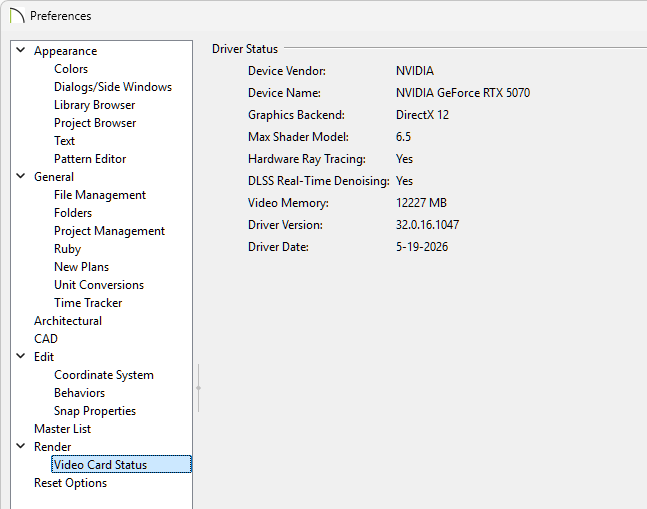Select Master List in the tree
The image size is (647, 509).
(x=62, y=429)
